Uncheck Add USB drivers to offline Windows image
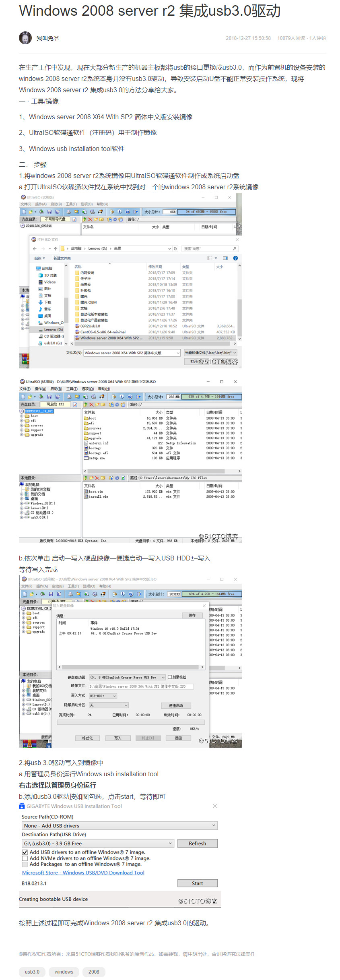 click(x=25, y=852)
